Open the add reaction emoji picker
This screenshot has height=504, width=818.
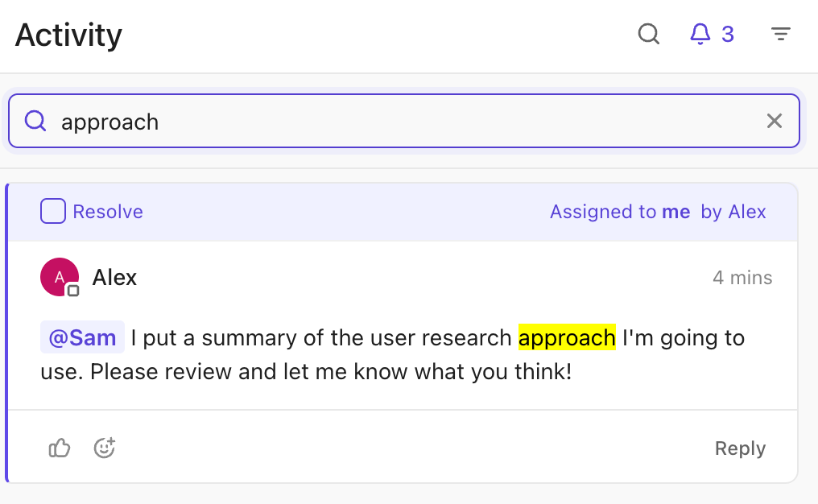[104, 448]
